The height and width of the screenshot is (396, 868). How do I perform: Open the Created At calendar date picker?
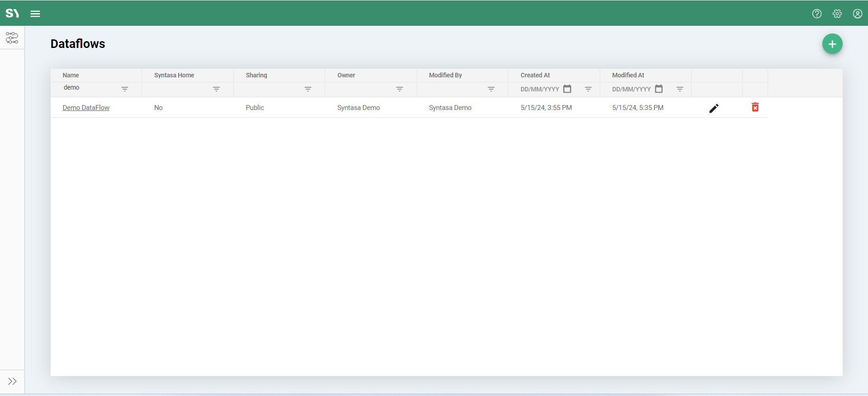click(567, 89)
